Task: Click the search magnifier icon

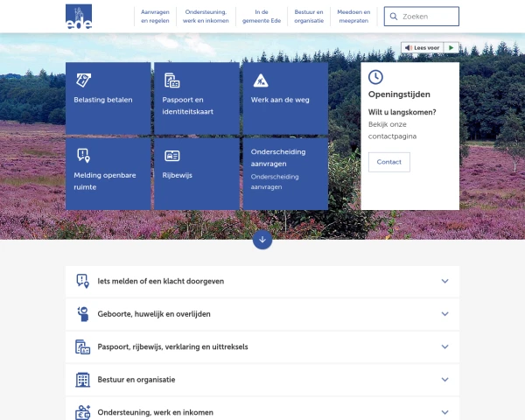Action: point(394,17)
